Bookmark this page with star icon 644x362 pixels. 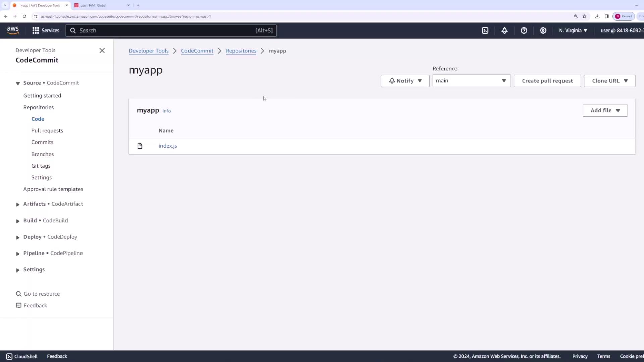tap(584, 16)
